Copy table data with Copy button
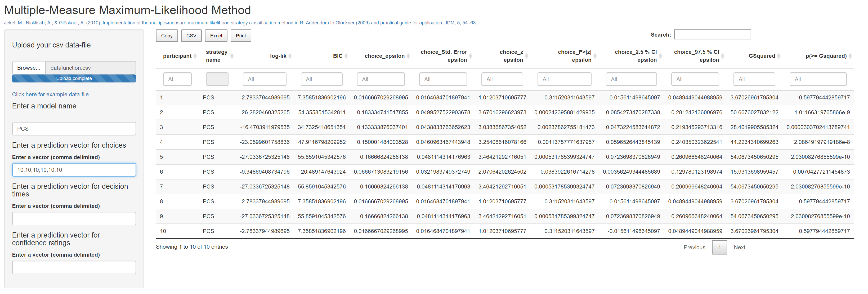The width and height of the screenshot is (868, 294). [167, 36]
